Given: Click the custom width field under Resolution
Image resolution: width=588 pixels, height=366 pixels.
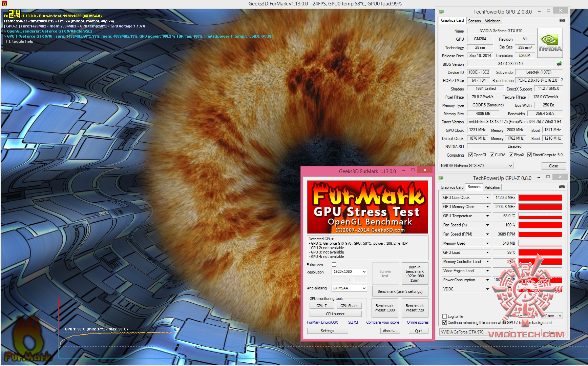Looking at the screenshot, I should pos(339,280).
